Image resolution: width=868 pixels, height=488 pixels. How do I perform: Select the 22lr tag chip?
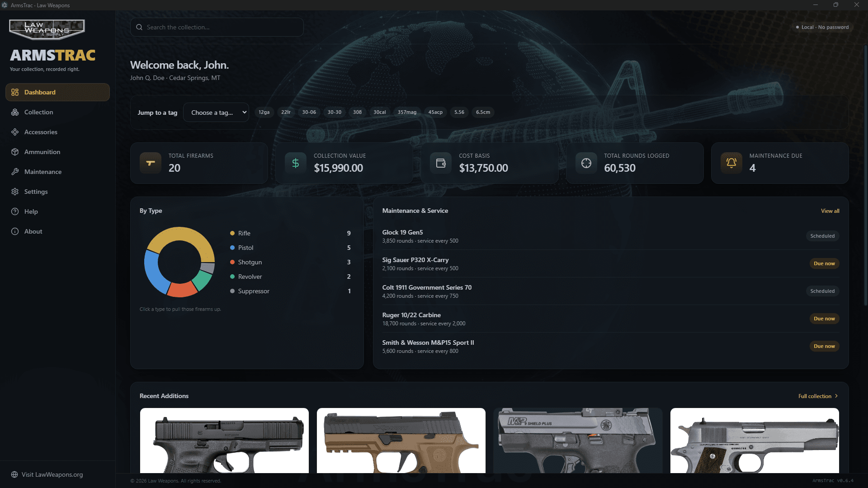(x=286, y=112)
